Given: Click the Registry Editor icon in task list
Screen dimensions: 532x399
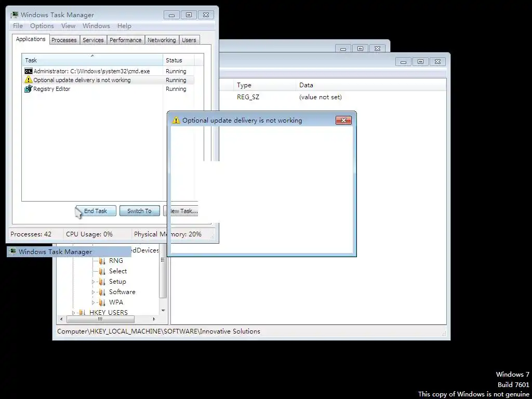Looking at the screenshot, I should click(x=29, y=89).
